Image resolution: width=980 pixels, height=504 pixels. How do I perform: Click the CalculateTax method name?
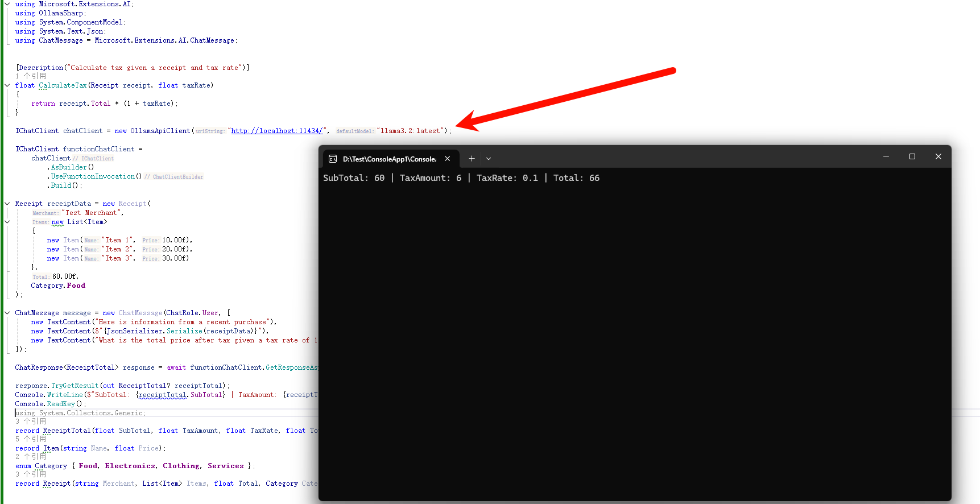tap(63, 85)
